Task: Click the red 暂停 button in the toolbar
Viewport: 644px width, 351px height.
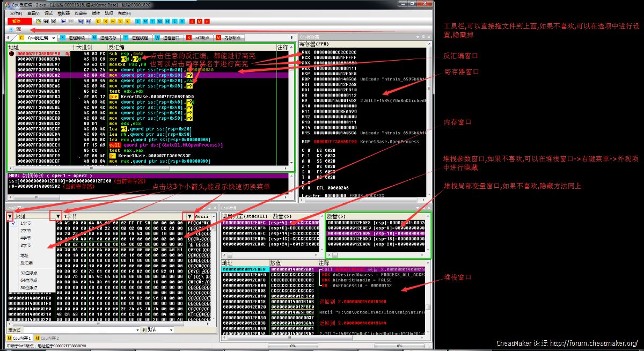Action: pos(17,21)
